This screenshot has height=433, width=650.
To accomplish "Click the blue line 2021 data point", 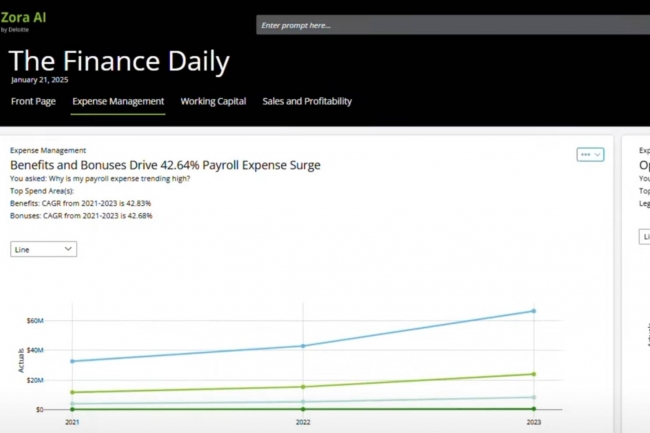I will coord(72,361).
